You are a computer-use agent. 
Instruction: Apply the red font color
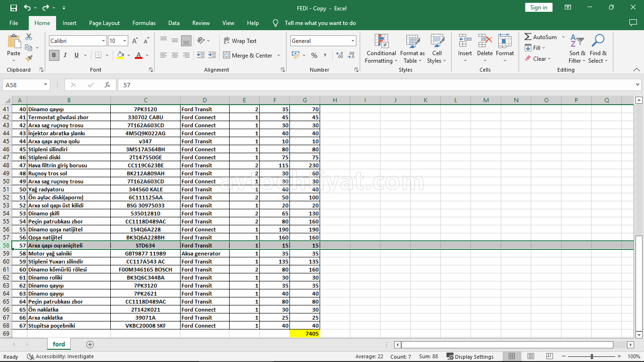pyautogui.click(x=139, y=56)
